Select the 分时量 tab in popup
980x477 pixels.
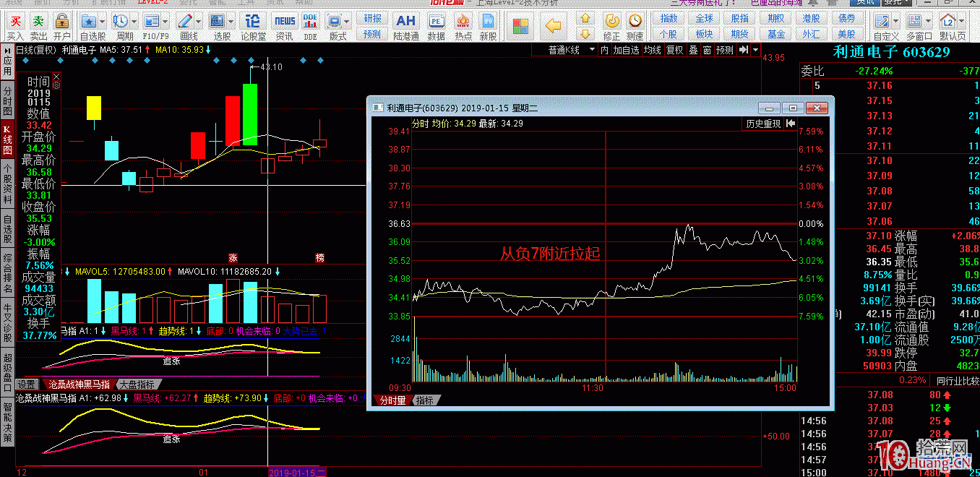pyautogui.click(x=392, y=400)
